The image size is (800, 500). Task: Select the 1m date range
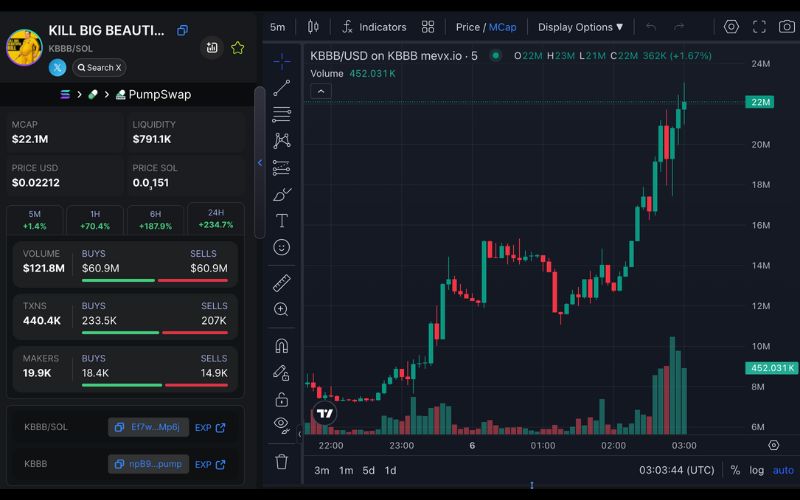[x=346, y=470]
